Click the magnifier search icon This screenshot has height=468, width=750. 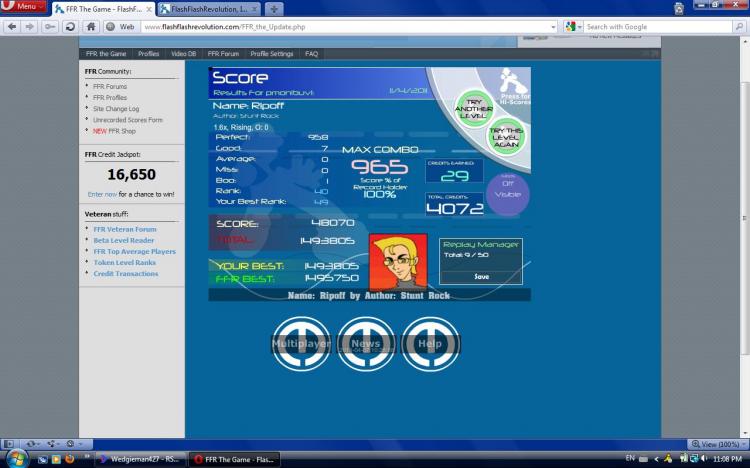[739, 27]
